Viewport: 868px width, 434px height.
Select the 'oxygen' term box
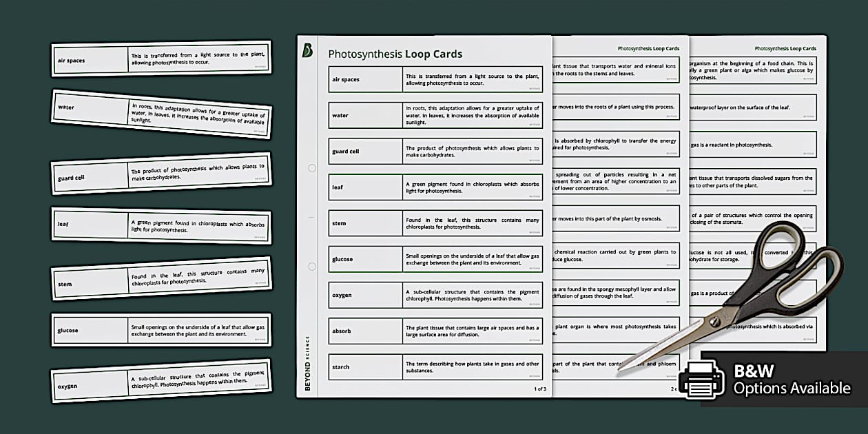tap(364, 295)
